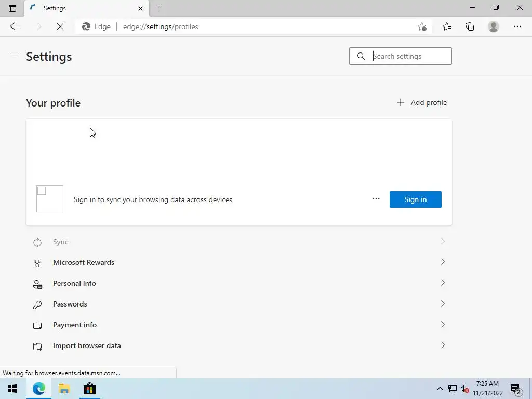Stop loading the page

[x=60, y=26]
